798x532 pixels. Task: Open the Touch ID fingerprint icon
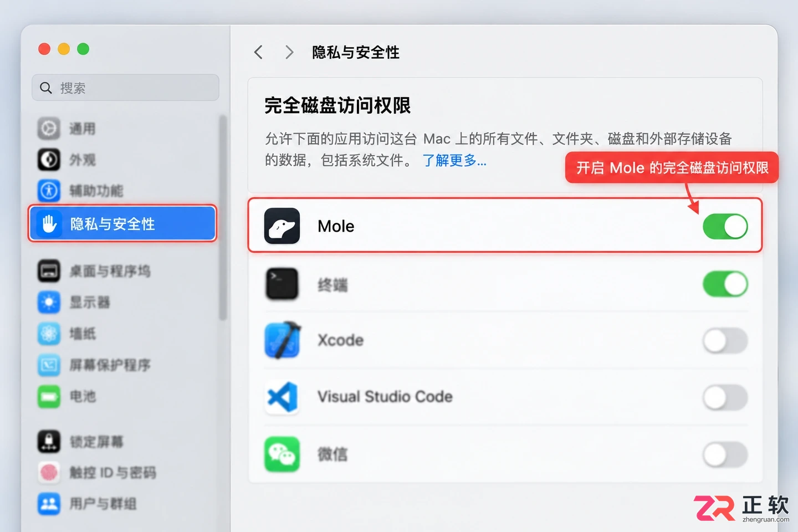(x=49, y=473)
